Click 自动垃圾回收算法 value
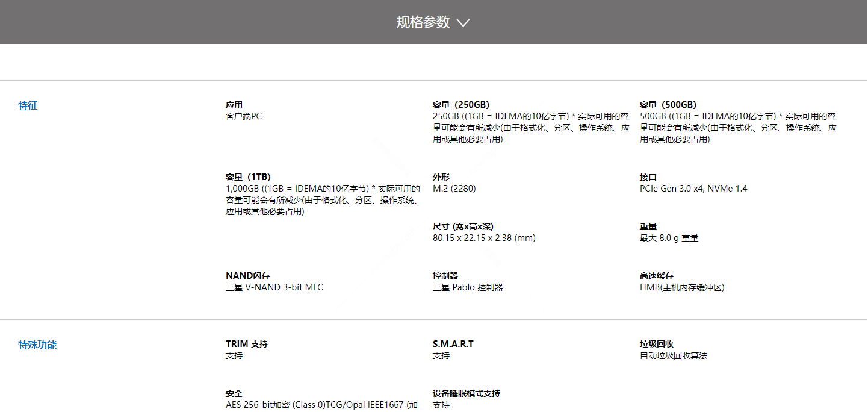Screen dimensions: 868x412 (x=674, y=355)
